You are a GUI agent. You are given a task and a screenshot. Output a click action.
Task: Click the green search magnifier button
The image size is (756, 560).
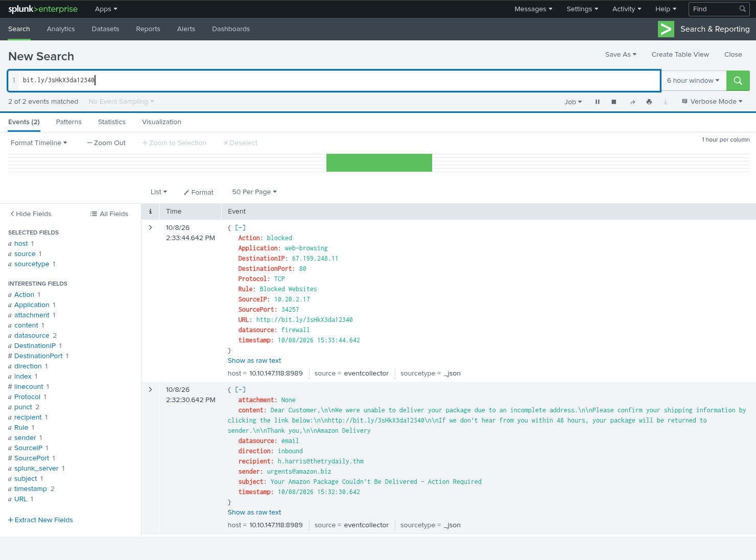[x=738, y=81]
